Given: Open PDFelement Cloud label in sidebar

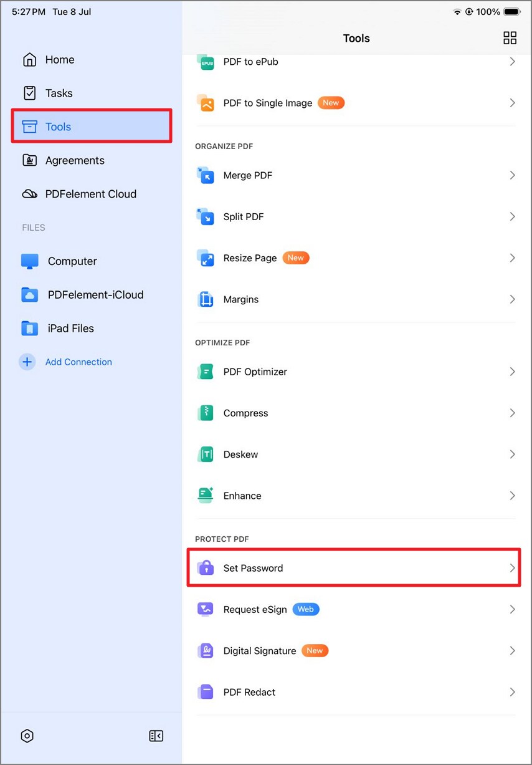Looking at the screenshot, I should click(x=91, y=194).
